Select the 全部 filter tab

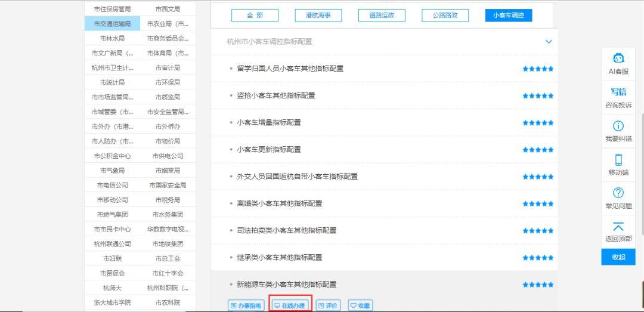[255, 16]
